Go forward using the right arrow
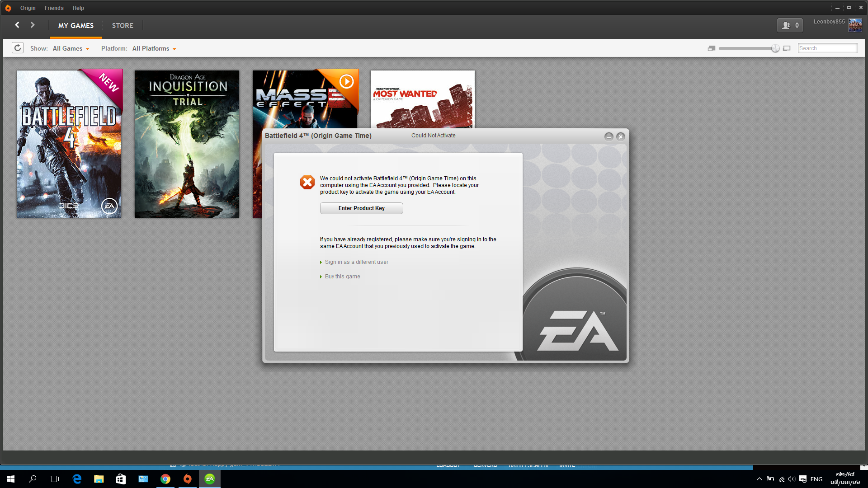868x488 pixels. click(33, 25)
